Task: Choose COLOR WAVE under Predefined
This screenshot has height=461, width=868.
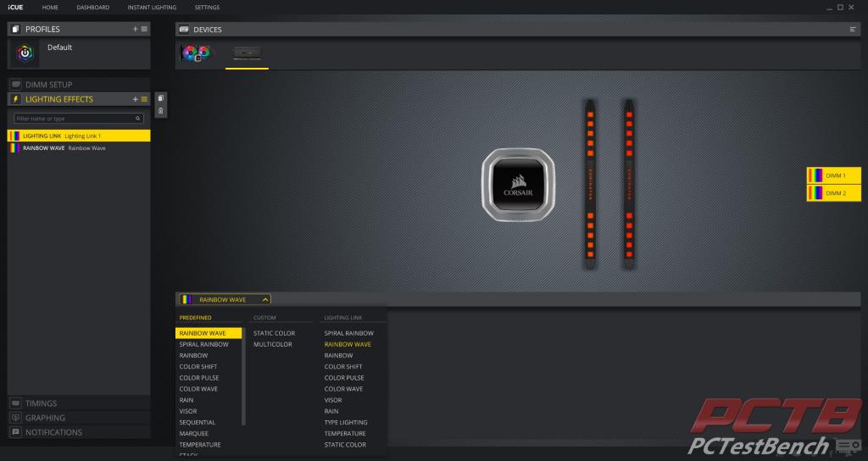Action: (198, 388)
